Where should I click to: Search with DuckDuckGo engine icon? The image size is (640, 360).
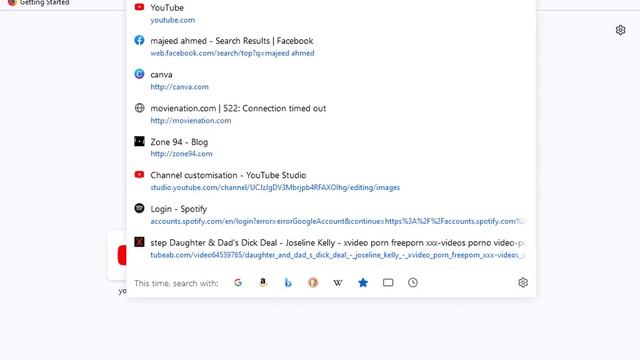point(313,282)
